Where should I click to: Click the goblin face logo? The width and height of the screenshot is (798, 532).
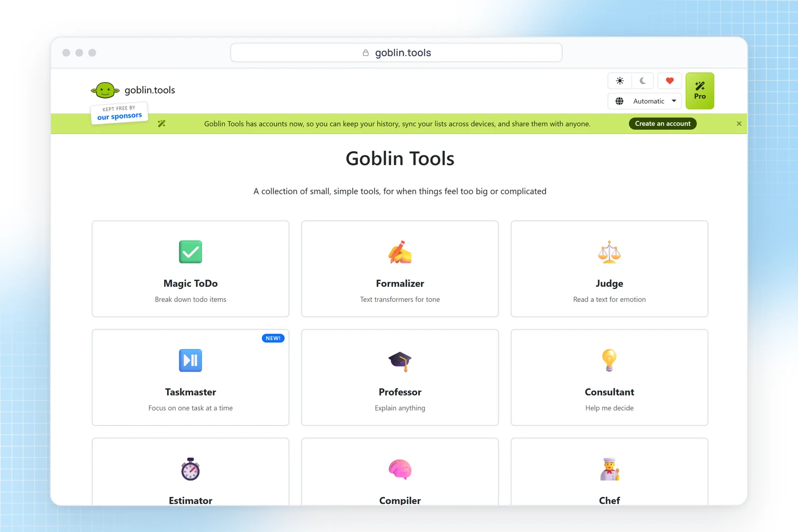point(105,90)
